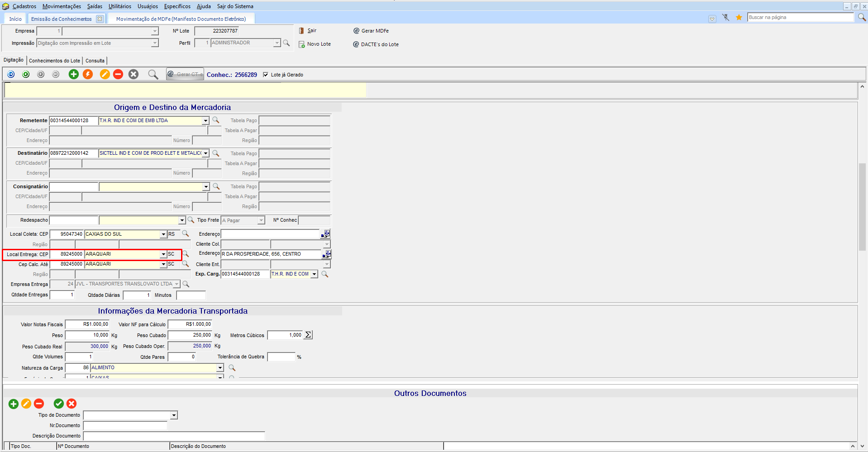Search with toolbar magnifier beside Gerar CT-e

point(153,74)
